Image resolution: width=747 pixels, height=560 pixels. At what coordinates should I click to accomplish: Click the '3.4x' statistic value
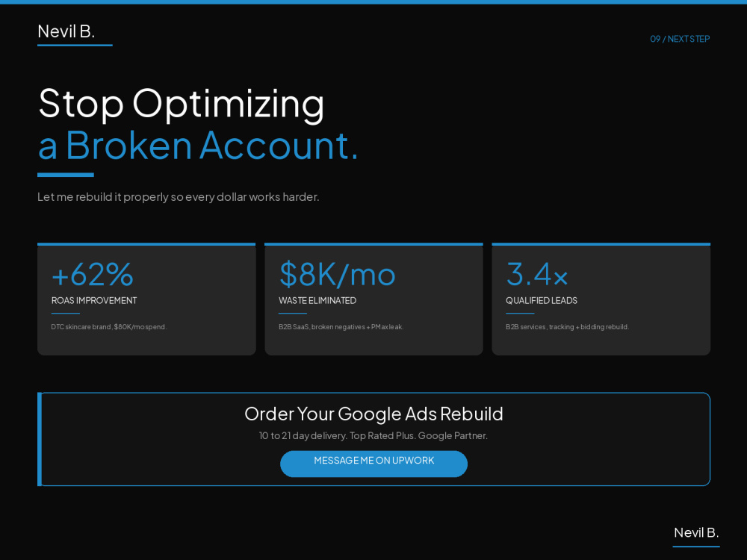(x=537, y=274)
